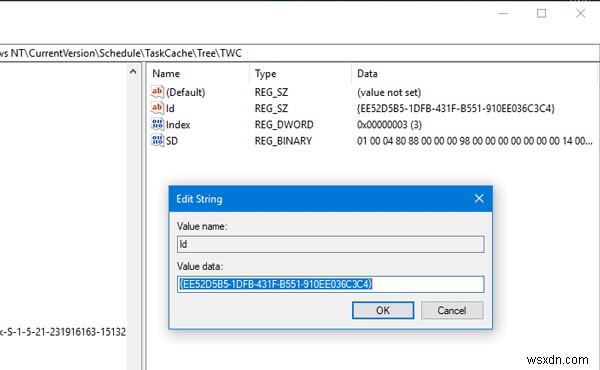This screenshot has width=600, height=370.
Task: Select the Id value name
Action: click(x=170, y=109)
